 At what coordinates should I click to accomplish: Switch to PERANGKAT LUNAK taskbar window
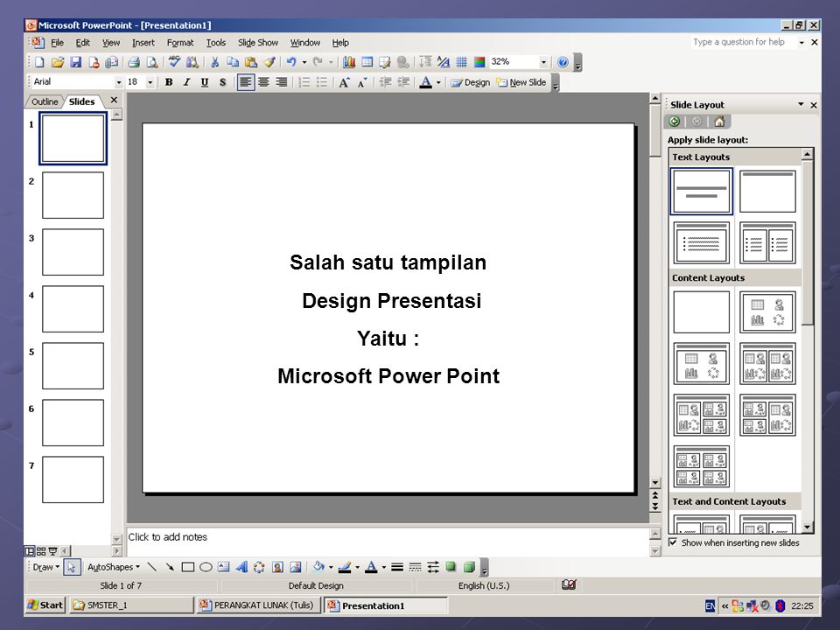click(258, 605)
